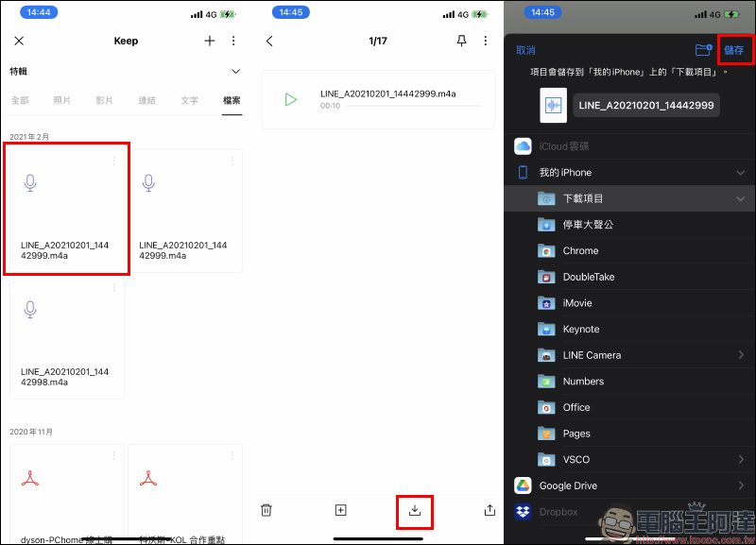Play the LINE_A20210201_14442999.m4a audio
Viewport: 756px width, 545px height.
click(x=290, y=100)
